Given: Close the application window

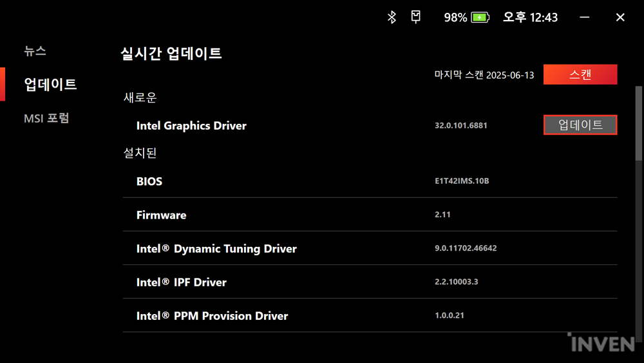Looking at the screenshot, I should [620, 17].
